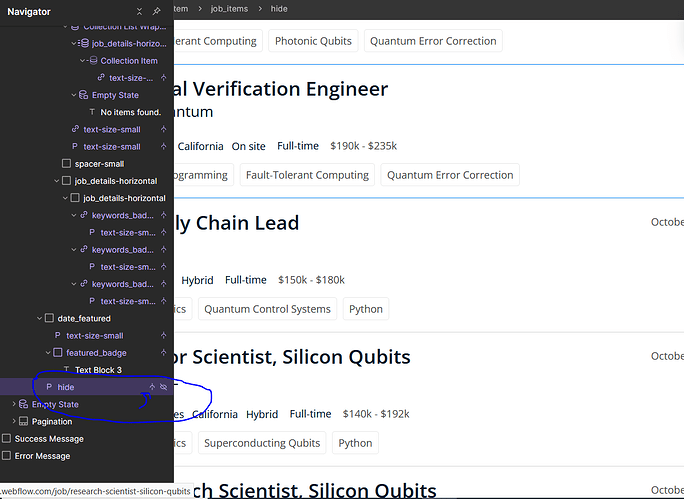Select the spacer-small element
Screen dimensions: 684x499
pyautogui.click(x=99, y=164)
